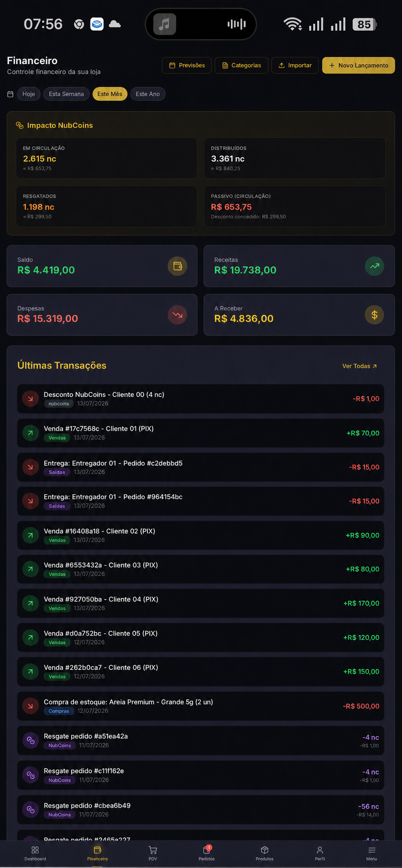The width and height of the screenshot is (402, 868).
Task: Select the Esta Semana period filter
Action: tap(66, 94)
